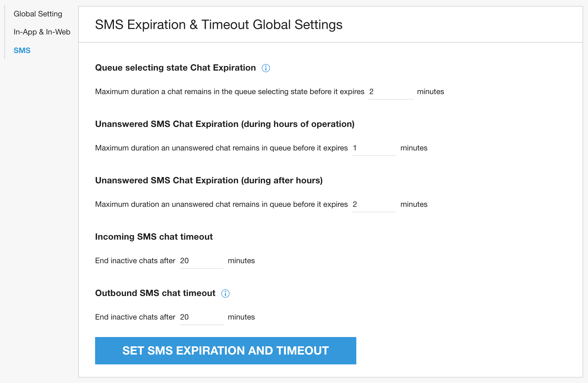Screen dimensions: 588x383
Task: Click the queue selecting state description text
Action: click(x=230, y=92)
